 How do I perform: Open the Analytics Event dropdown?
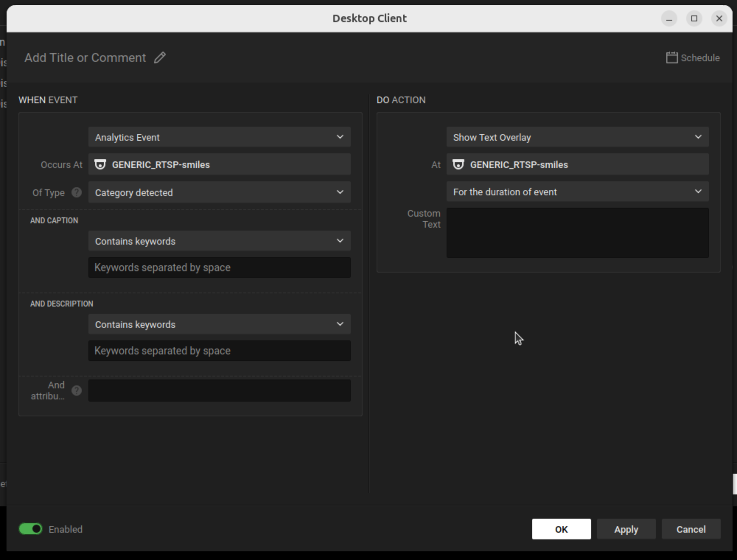click(219, 137)
